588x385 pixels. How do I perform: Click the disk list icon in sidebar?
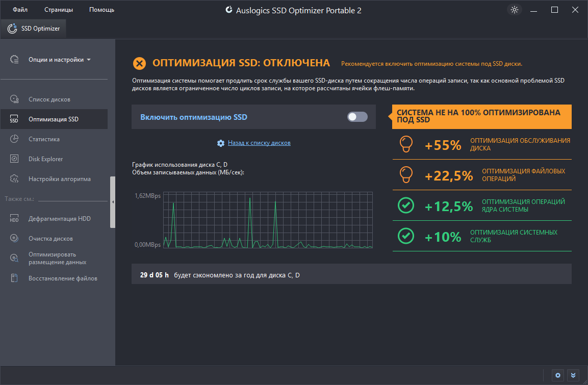(14, 99)
